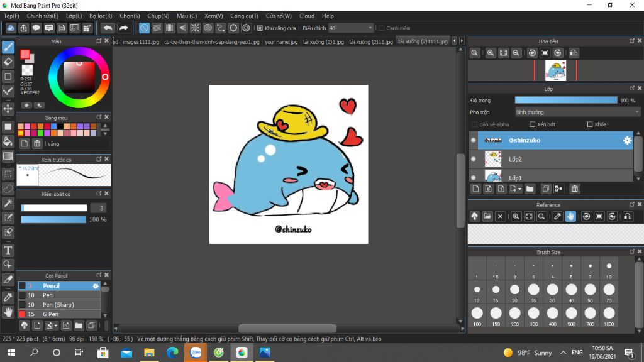Duplicate the current layer
This screenshot has height=362, width=644.
(x=545, y=189)
